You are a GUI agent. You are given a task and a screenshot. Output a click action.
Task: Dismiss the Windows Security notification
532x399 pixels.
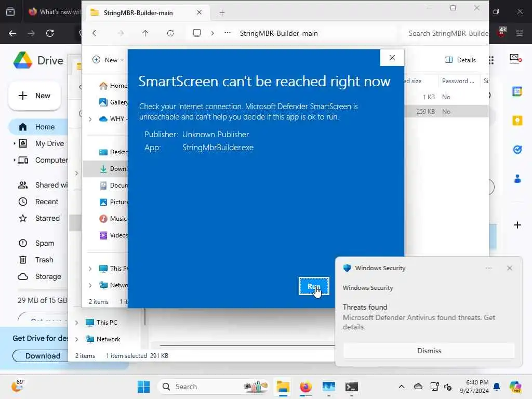429,351
